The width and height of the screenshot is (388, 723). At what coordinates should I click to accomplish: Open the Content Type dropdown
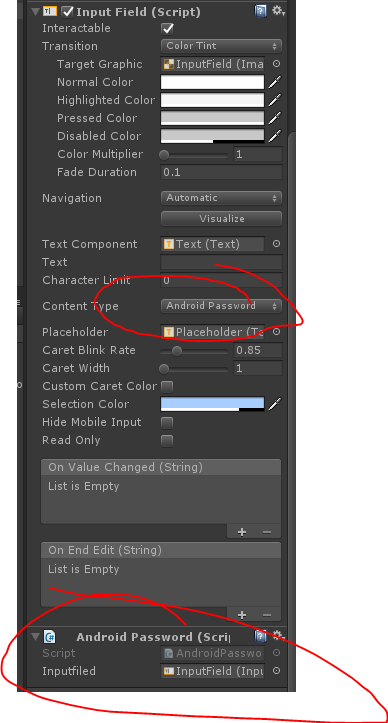tap(221, 306)
